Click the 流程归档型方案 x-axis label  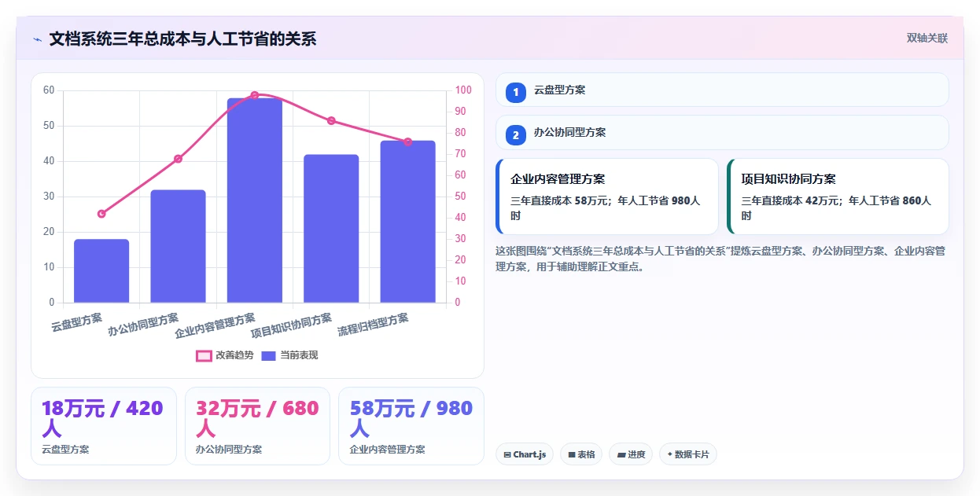pos(374,325)
